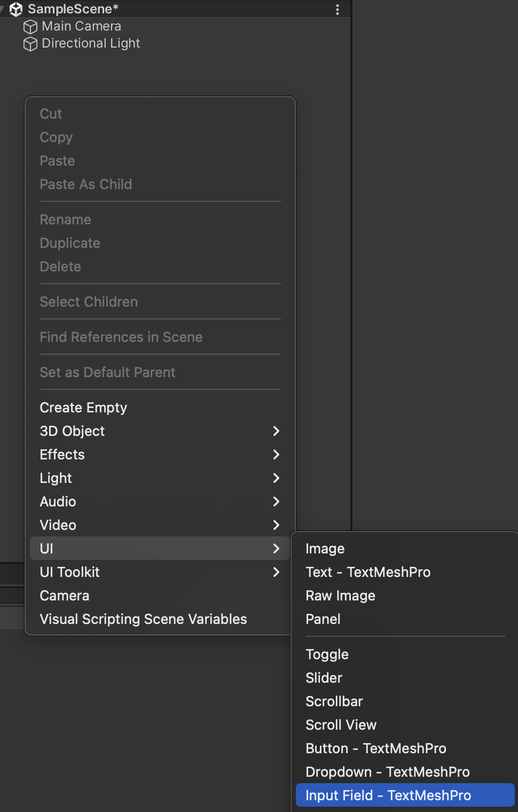Open the Light submenu chevron

point(276,478)
